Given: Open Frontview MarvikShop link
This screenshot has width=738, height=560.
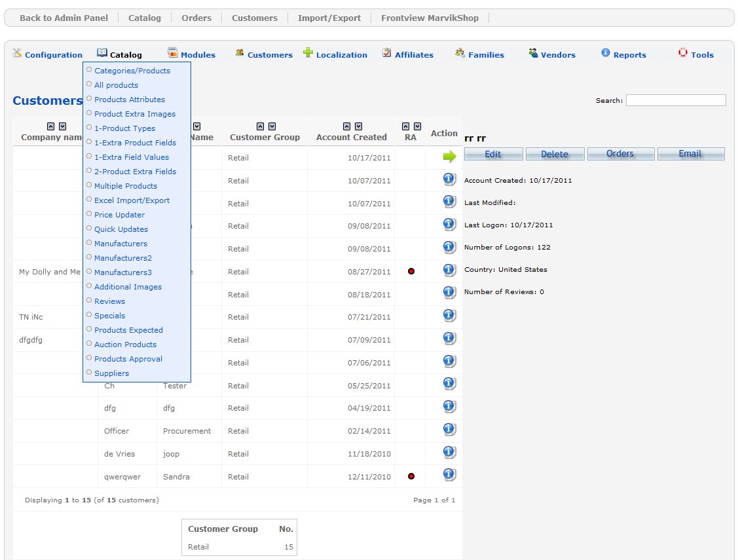Looking at the screenshot, I should 430,18.
